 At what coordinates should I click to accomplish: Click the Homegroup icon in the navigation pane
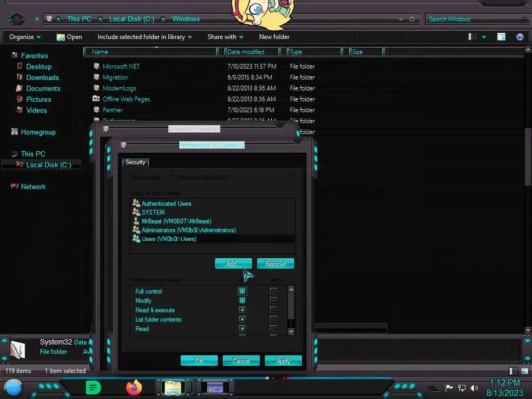click(x=14, y=131)
